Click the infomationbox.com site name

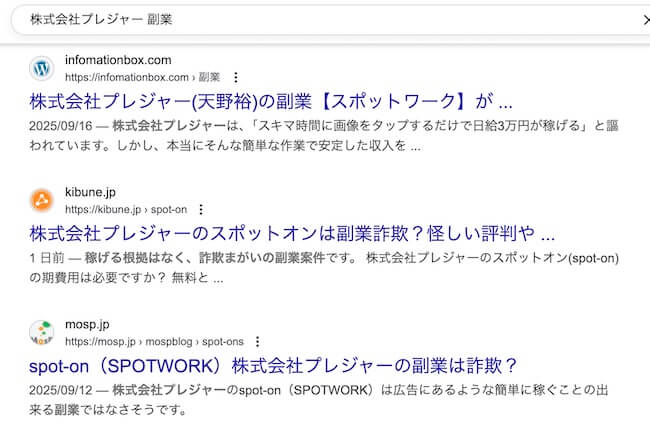coord(118,60)
